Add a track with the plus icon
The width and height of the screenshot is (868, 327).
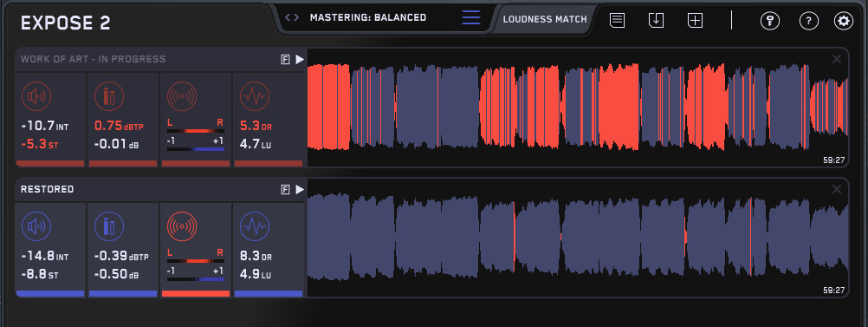(x=695, y=21)
